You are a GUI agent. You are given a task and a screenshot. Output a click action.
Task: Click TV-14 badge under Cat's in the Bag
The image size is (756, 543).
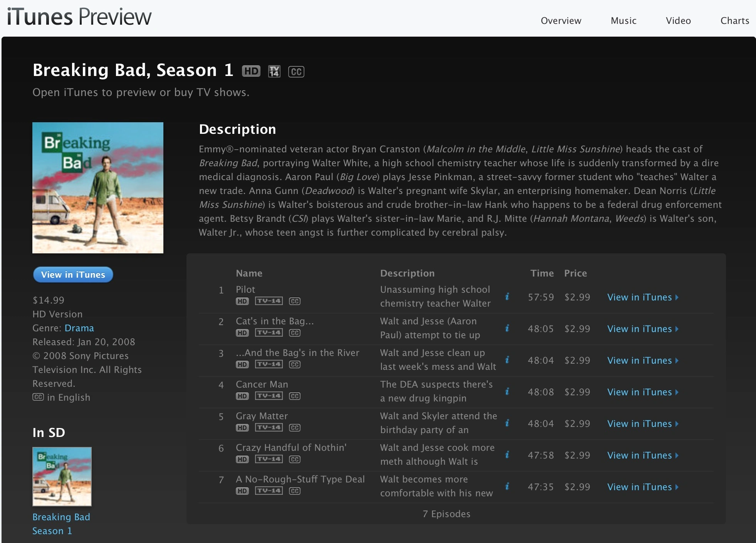269,333
